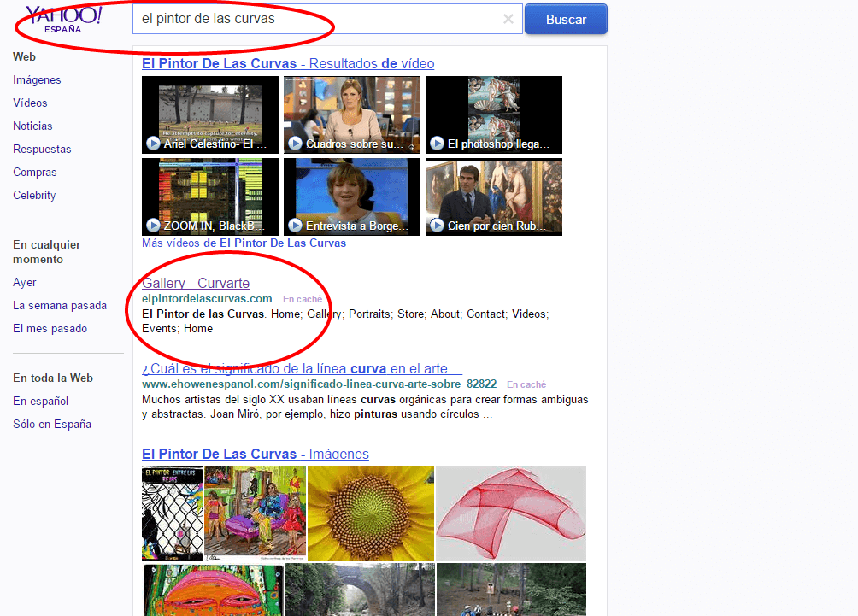Play the 'El photoshop llega...' video
858x616 pixels.
pyautogui.click(x=494, y=114)
